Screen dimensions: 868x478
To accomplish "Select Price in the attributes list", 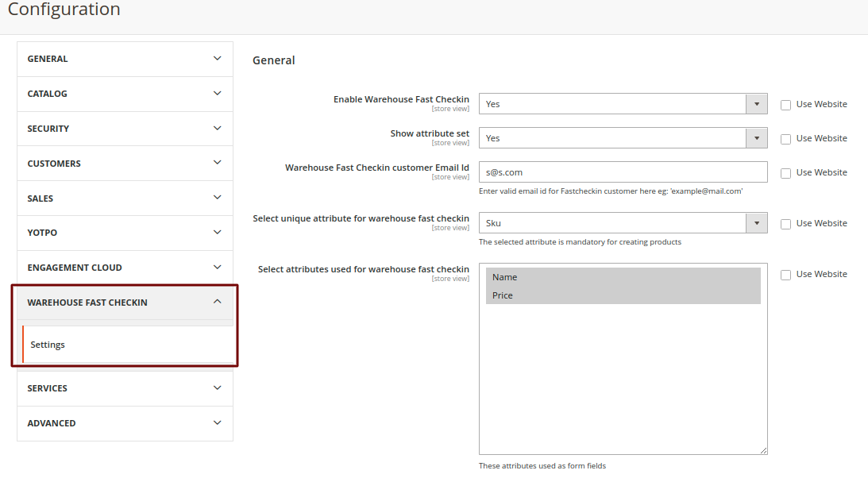I will [503, 295].
